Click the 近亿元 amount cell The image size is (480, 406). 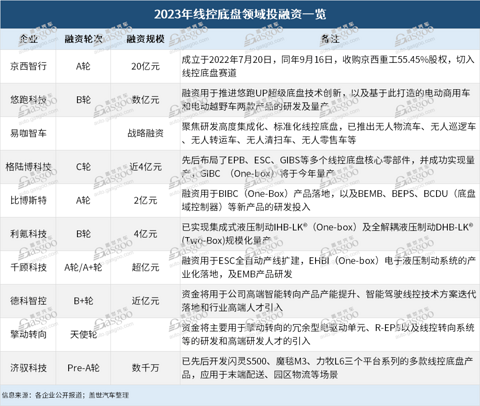(145, 301)
